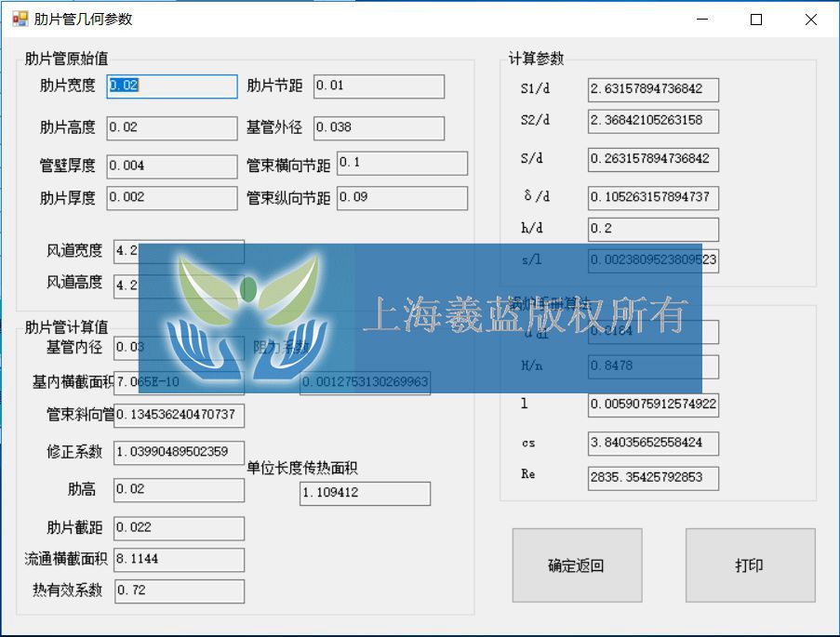Select the 肋片厚度 field showing 0.002
This screenshot has height=637, width=840.
[x=172, y=198]
